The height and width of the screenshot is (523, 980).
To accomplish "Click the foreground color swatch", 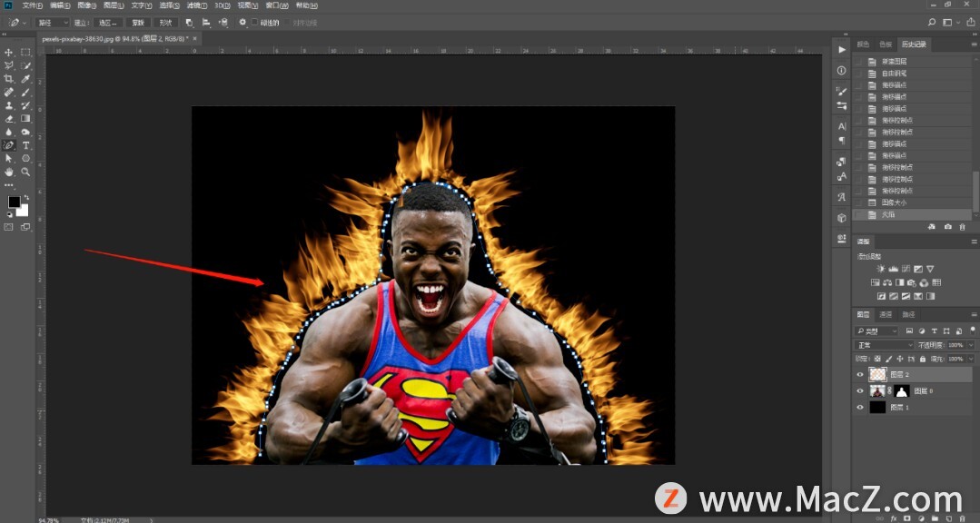I will (14, 202).
